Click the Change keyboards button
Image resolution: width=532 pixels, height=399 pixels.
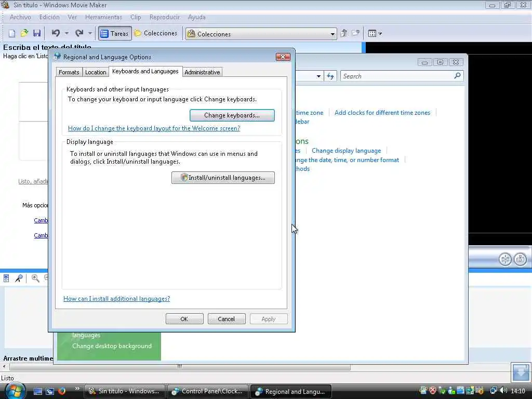coord(232,115)
